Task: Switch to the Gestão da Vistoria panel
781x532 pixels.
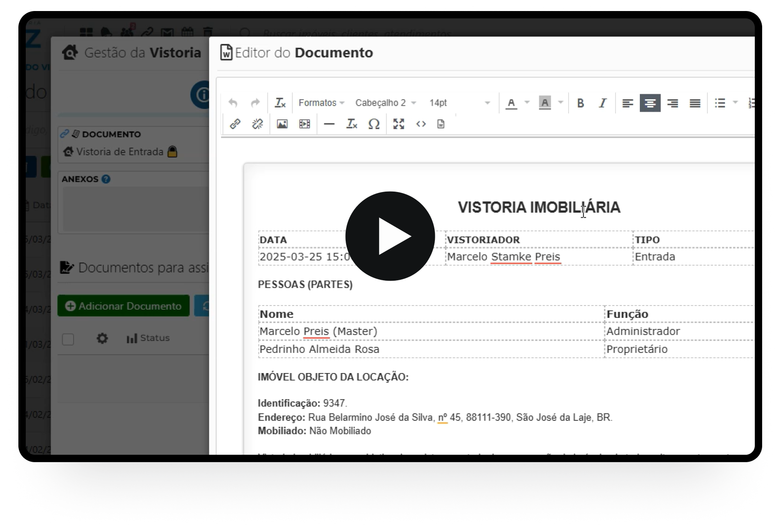Action: (x=142, y=52)
